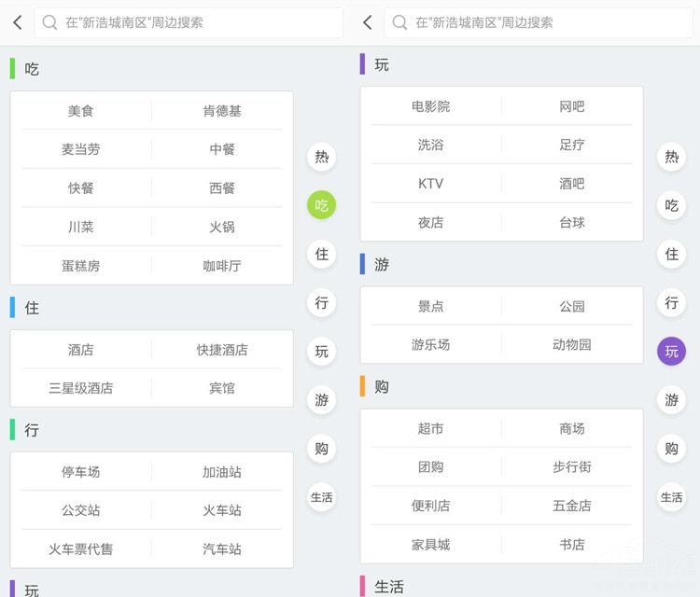Tap the 热 index circle in the right panel
Image resolution: width=700 pixels, height=597 pixels.
coord(671,157)
